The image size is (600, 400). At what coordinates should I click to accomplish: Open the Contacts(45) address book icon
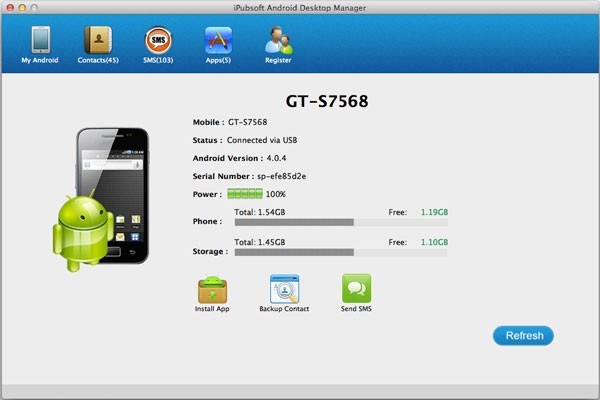(98, 40)
